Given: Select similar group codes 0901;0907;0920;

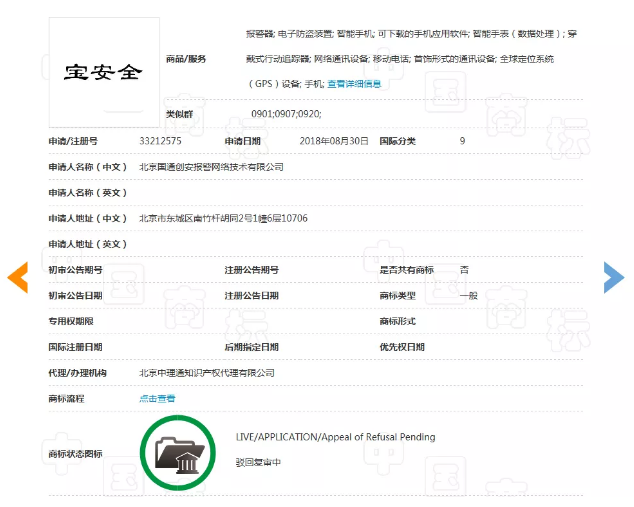Looking at the screenshot, I should 286,114.
